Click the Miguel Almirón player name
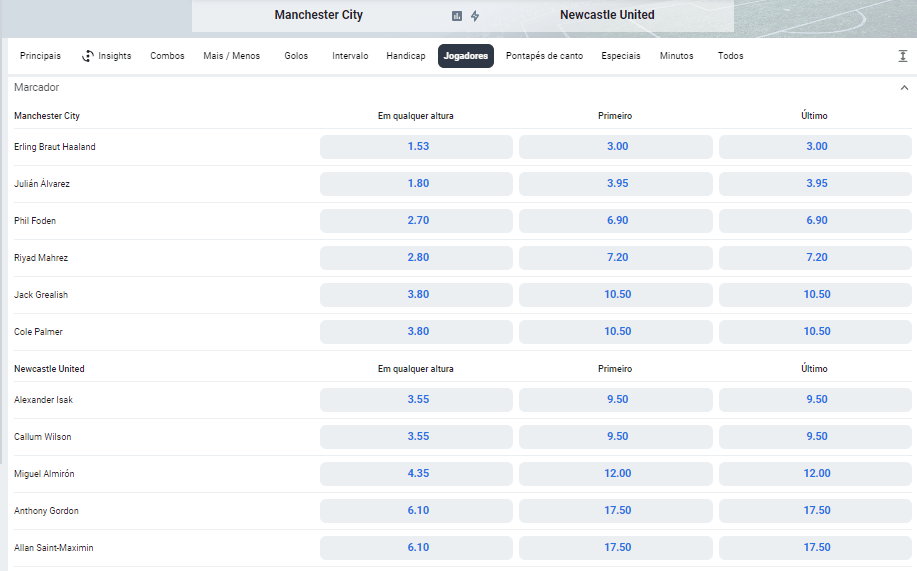917x571 pixels. click(44, 474)
